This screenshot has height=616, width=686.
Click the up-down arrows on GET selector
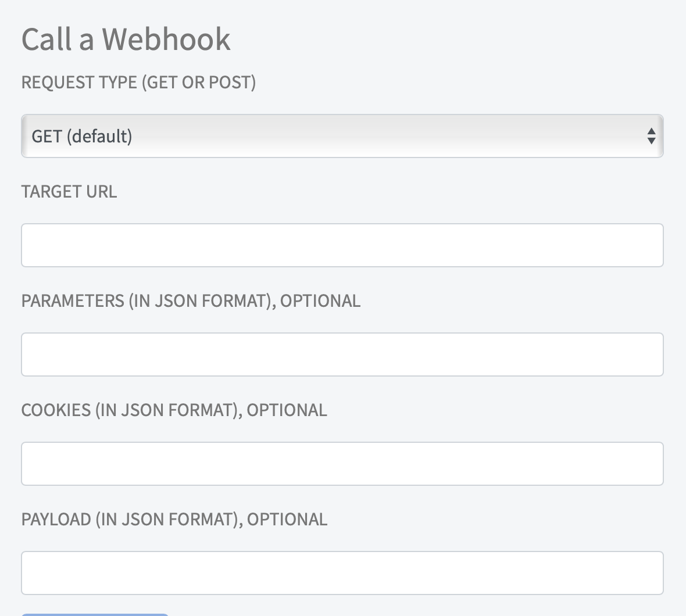[x=651, y=136]
